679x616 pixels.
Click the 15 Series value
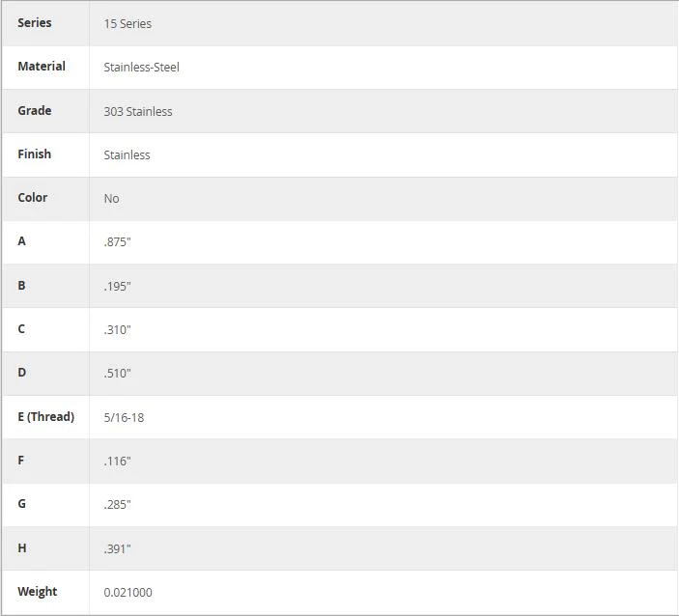tap(127, 24)
